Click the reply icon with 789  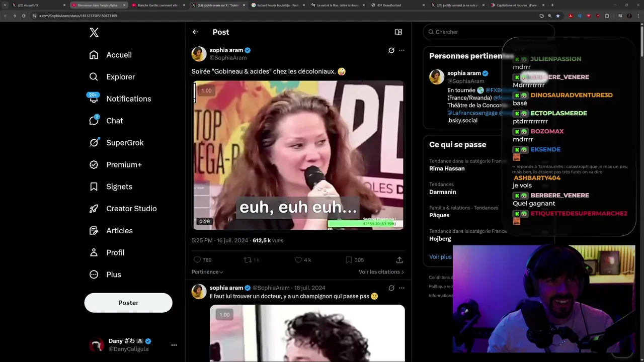197,260
